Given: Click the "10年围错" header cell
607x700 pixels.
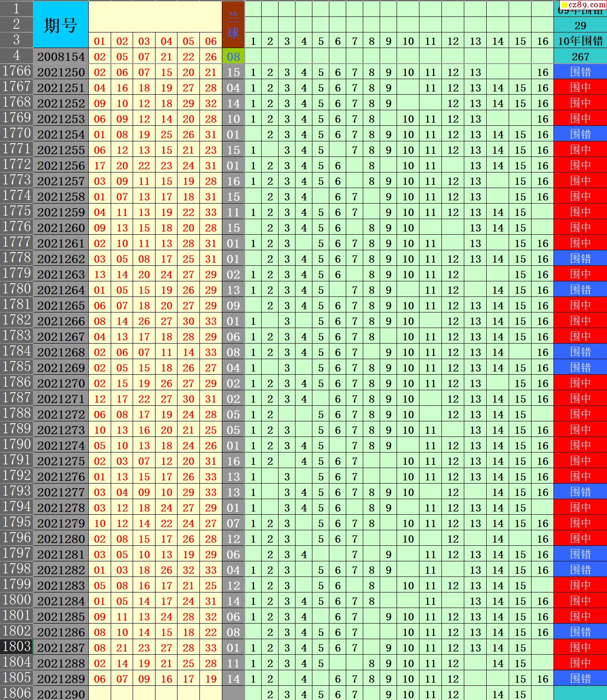Looking at the screenshot, I should [x=580, y=41].
